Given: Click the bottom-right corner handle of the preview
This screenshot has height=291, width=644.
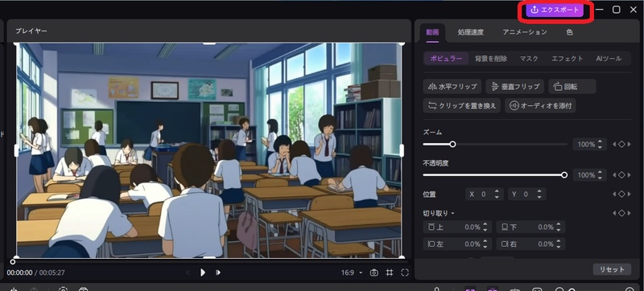Looking at the screenshot, I should tap(402, 257).
